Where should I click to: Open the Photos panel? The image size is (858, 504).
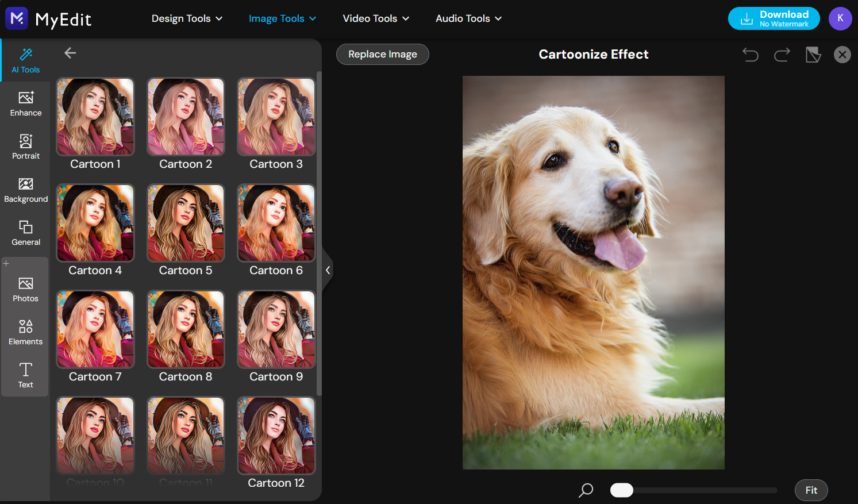[25, 289]
